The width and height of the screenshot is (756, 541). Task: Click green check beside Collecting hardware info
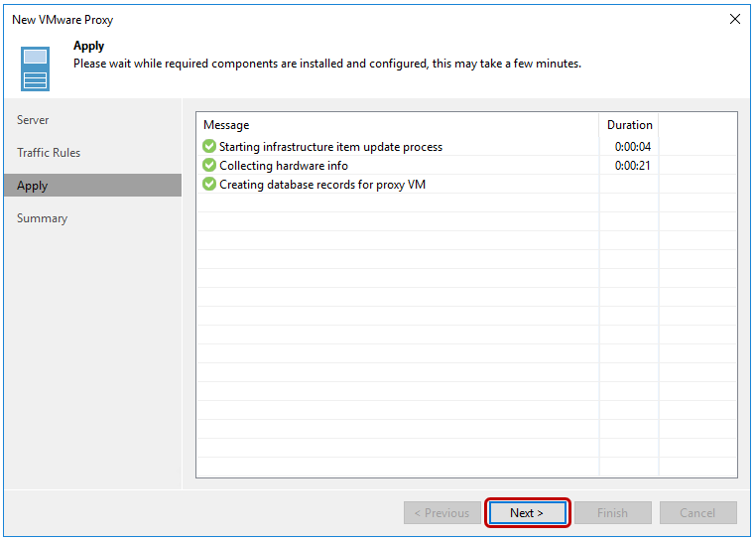coord(209,165)
